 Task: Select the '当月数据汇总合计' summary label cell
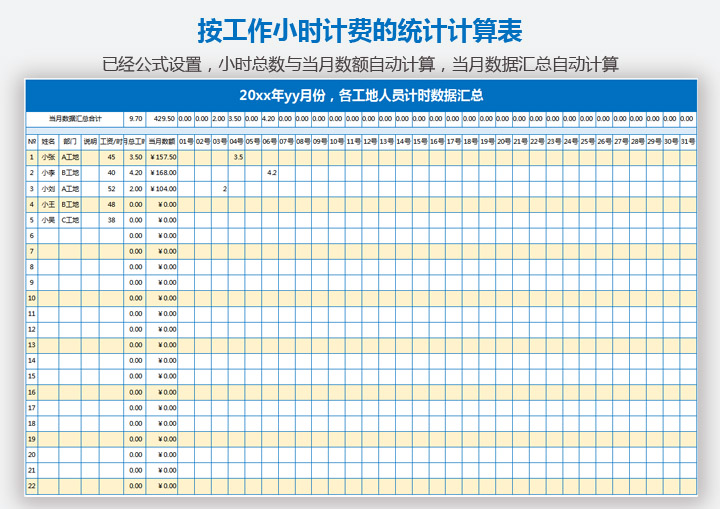click(x=75, y=119)
